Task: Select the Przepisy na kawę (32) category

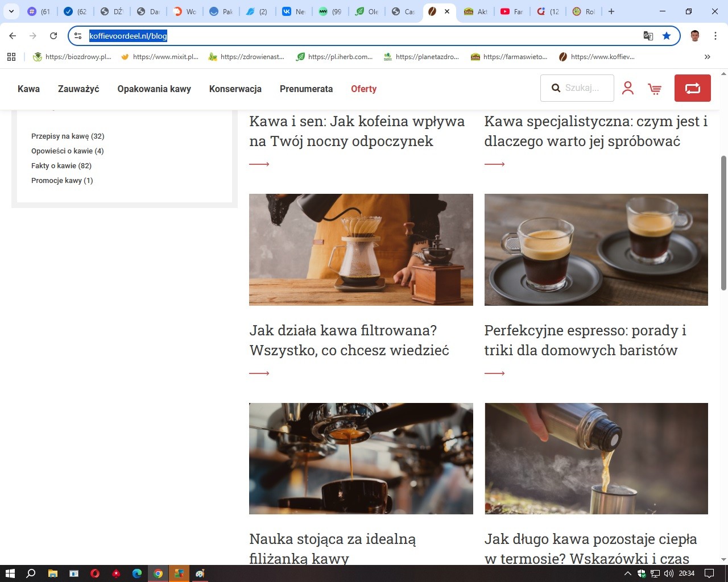Action: 68,136
